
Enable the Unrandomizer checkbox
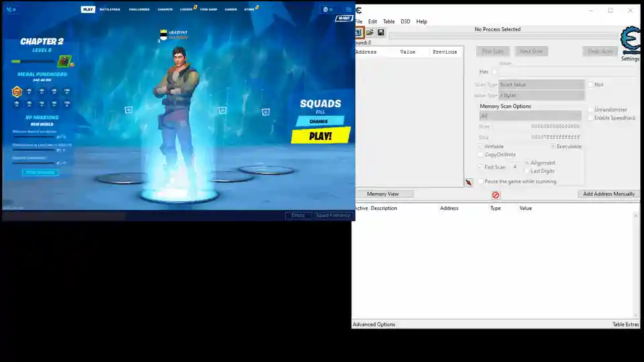coord(590,109)
